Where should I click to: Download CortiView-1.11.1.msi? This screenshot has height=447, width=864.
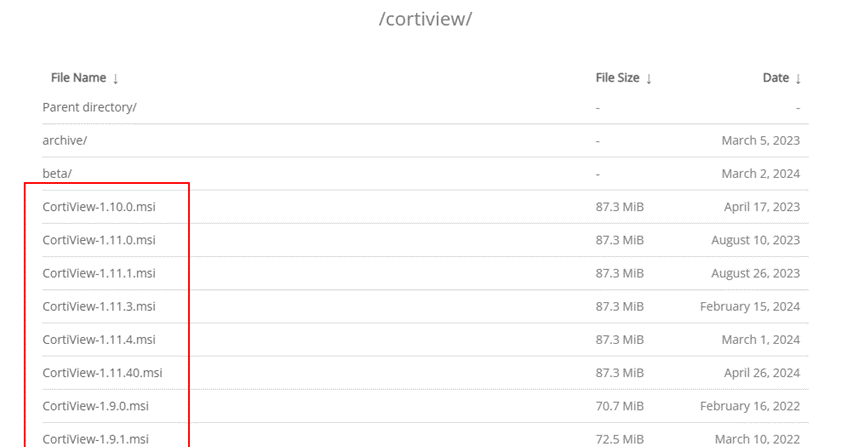[99, 273]
